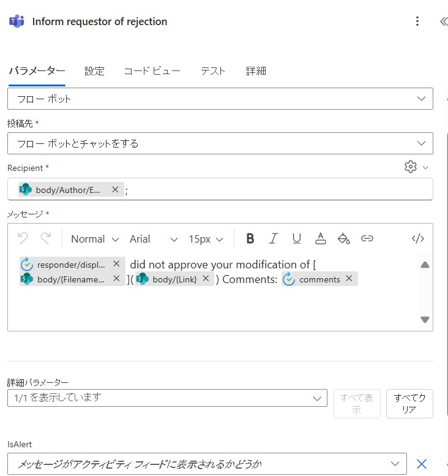
Task: Open the フロー ボット dropdown
Action: (x=220, y=99)
